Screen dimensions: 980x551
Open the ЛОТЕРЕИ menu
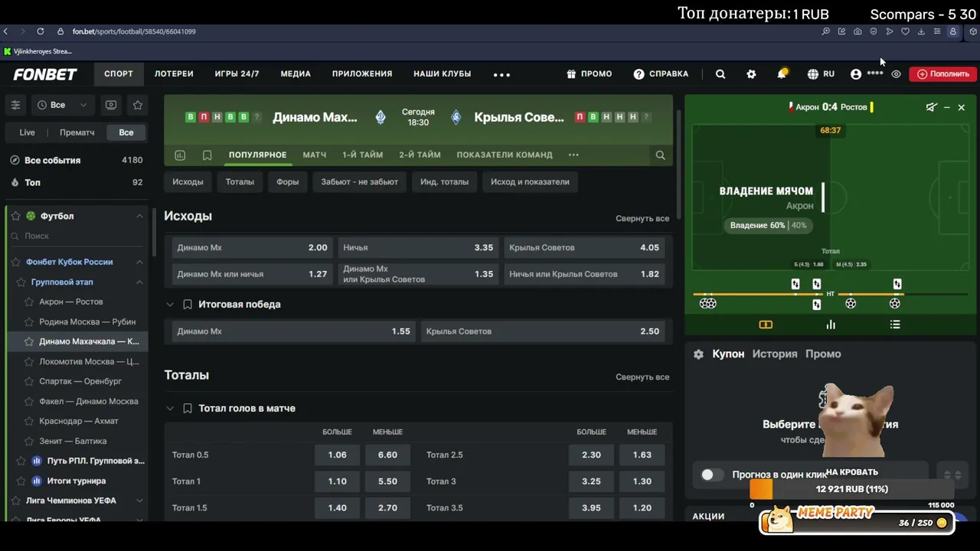[174, 74]
